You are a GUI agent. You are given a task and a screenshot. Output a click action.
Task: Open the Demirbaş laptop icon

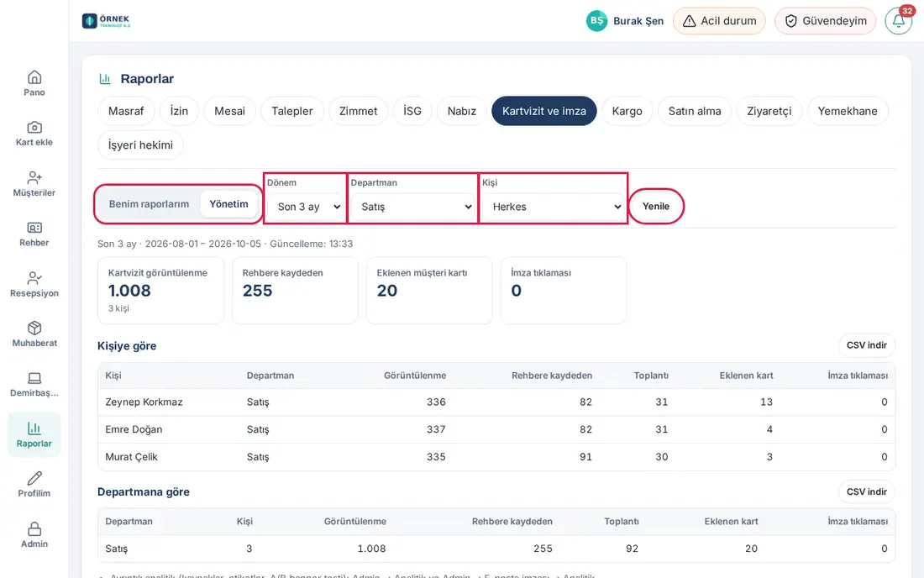point(34,378)
